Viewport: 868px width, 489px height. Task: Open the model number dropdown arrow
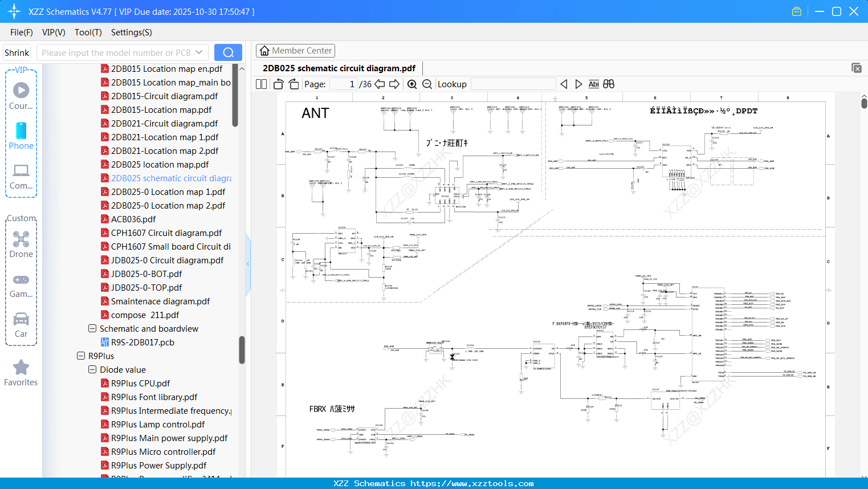coord(199,52)
